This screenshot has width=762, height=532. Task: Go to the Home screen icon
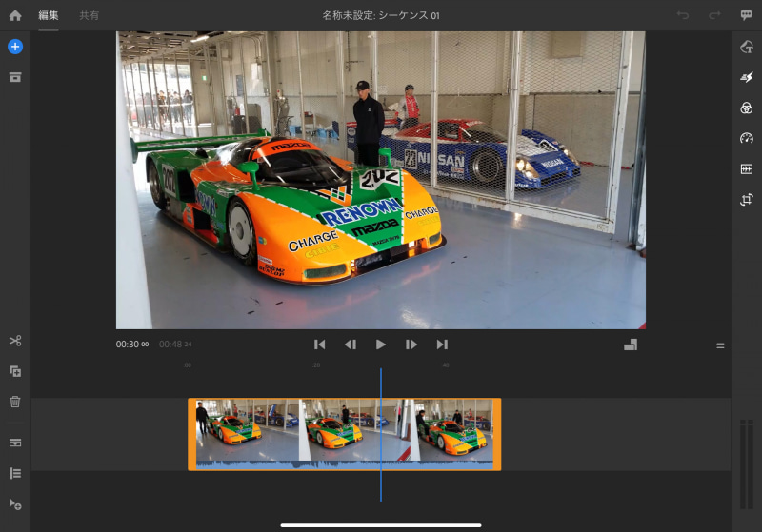[x=15, y=15]
